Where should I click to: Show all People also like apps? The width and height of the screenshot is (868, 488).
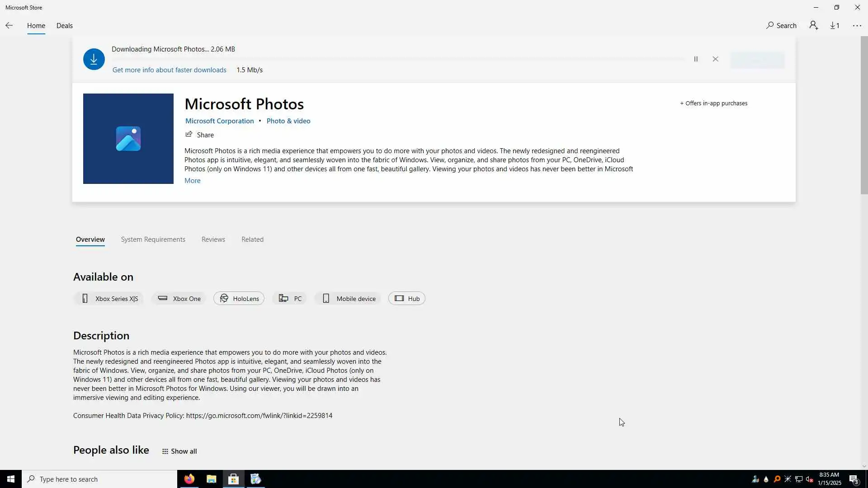179,451
